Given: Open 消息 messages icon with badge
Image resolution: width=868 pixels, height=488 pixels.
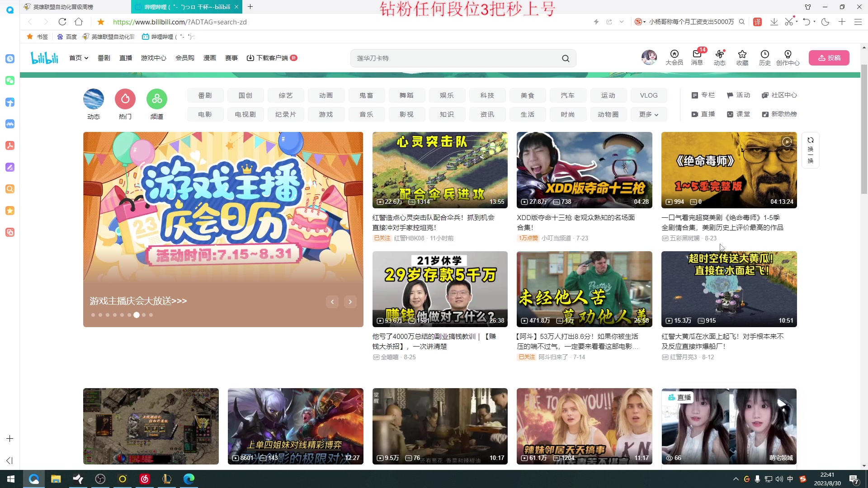Looking at the screenshot, I should (697, 58).
